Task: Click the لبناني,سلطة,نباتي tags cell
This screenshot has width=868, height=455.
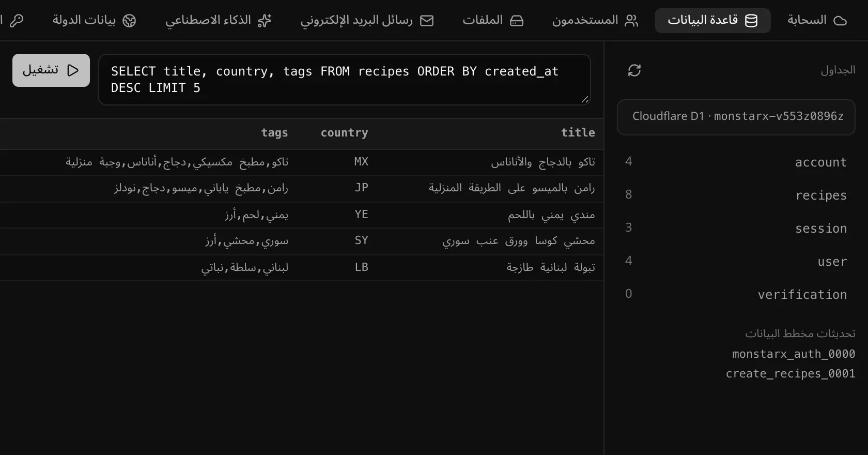Action: tap(245, 268)
